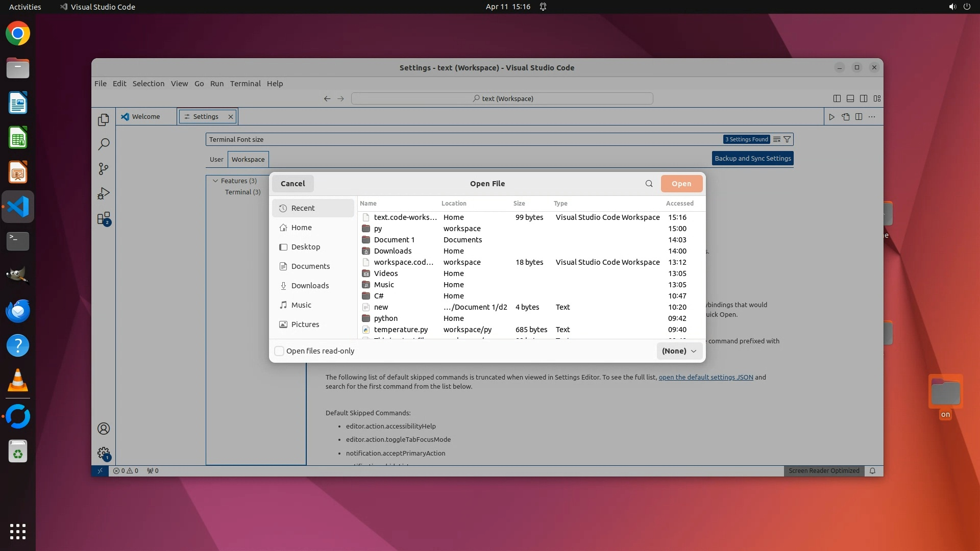Switch to the User settings tab
The height and width of the screenshot is (551, 980).
click(x=216, y=159)
